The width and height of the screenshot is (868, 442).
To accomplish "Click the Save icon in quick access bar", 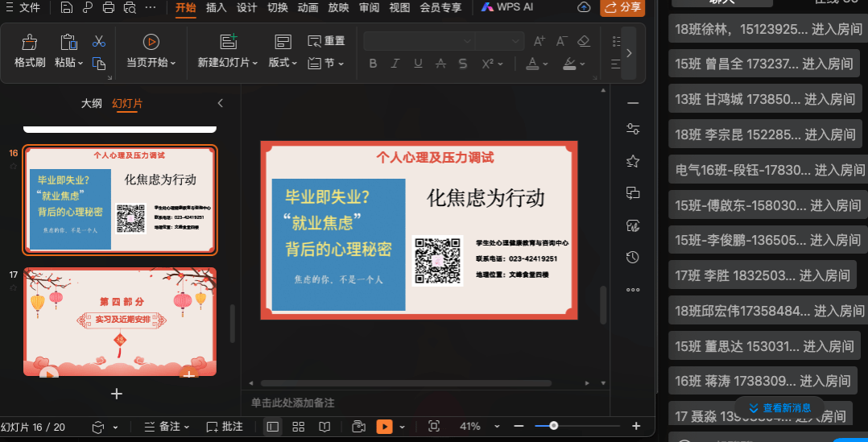I will (x=66, y=8).
